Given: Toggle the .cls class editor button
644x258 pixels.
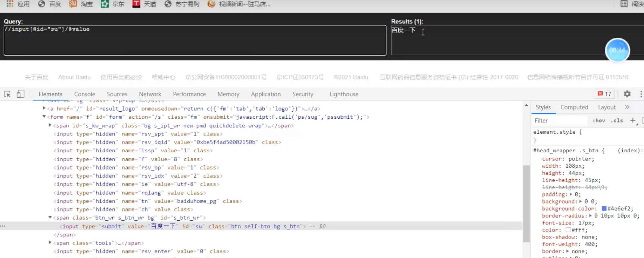Looking at the screenshot, I should (x=617, y=121).
